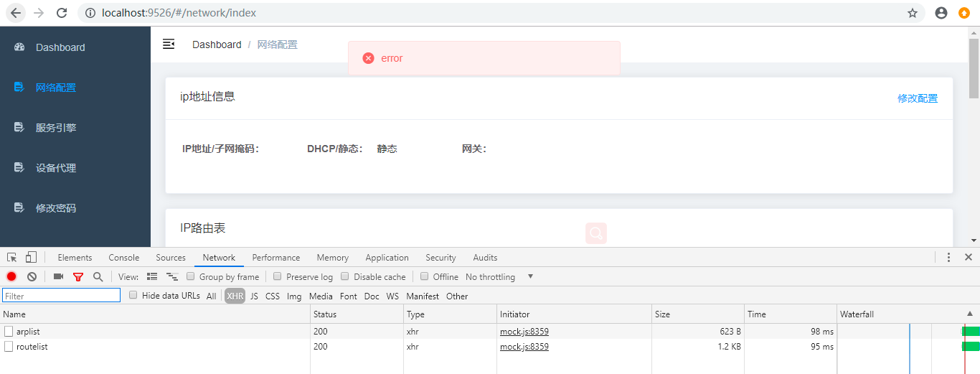Viewport: 980px width, 374px height.
Task: Activate DevTools inspect element tool
Action: tap(12, 257)
